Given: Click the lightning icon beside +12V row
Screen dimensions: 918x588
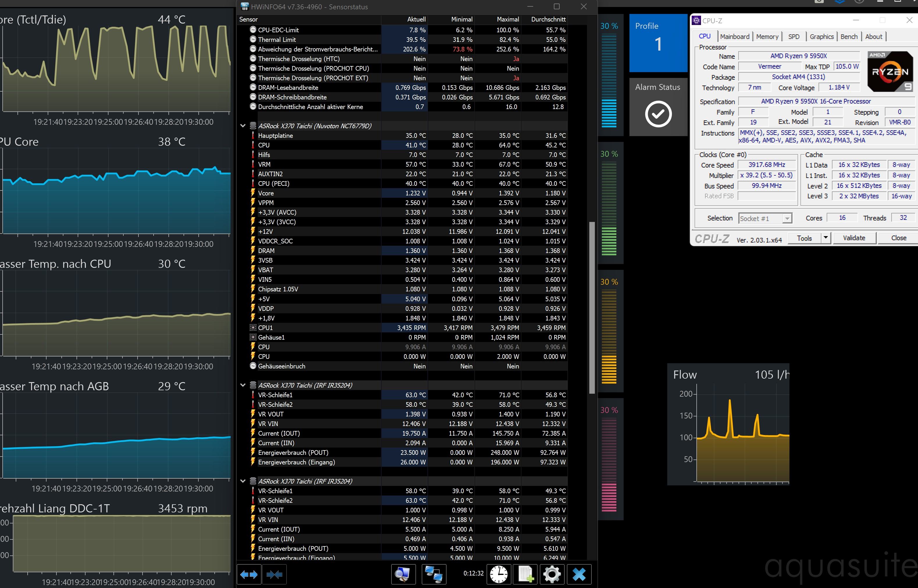Looking at the screenshot, I should pos(252,231).
